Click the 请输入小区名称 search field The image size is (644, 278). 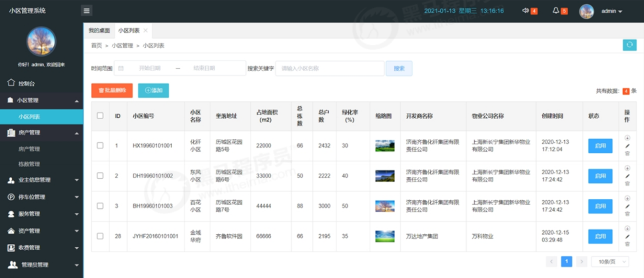(x=330, y=69)
